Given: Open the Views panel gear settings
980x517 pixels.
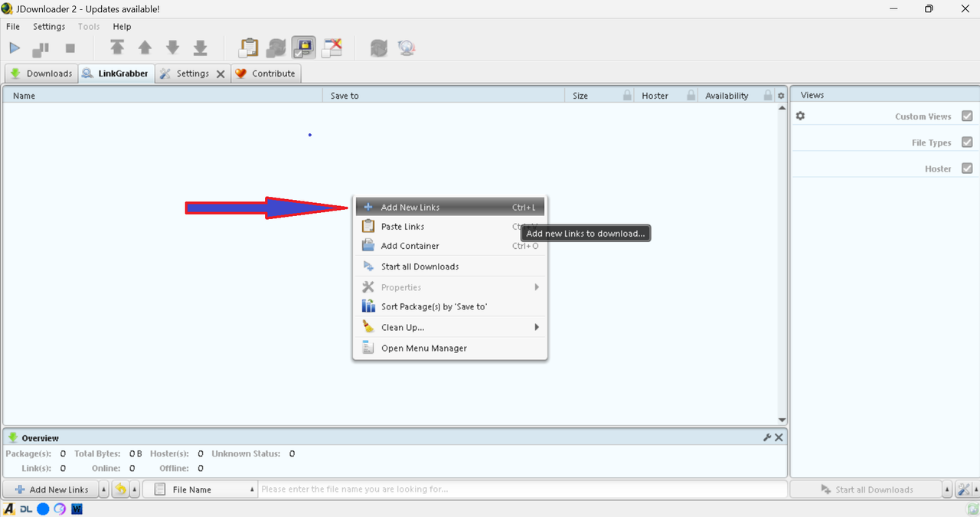Looking at the screenshot, I should 801,116.
